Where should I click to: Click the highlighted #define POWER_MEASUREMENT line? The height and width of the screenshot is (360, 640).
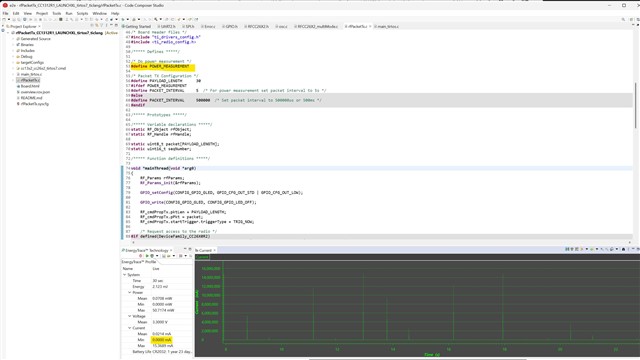(162, 66)
